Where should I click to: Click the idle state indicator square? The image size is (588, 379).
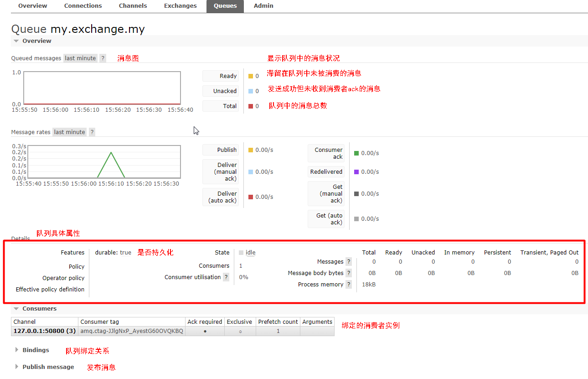coord(242,252)
